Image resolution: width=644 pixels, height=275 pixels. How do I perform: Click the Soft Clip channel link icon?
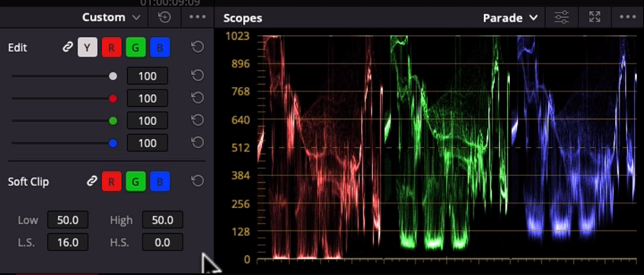coord(92,181)
